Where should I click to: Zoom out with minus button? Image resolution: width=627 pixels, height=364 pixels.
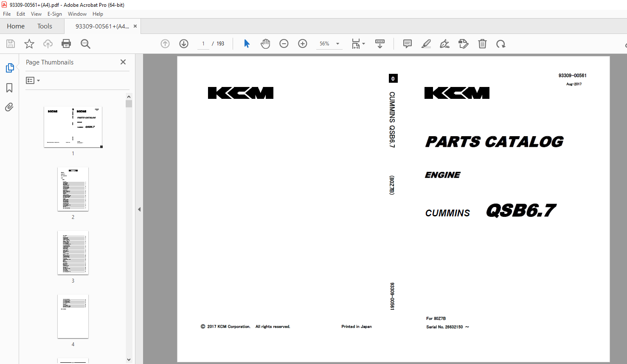click(x=284, y=44)
